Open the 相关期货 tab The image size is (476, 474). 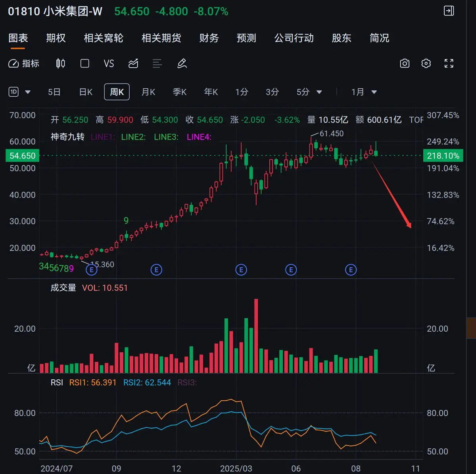(161, 38)
